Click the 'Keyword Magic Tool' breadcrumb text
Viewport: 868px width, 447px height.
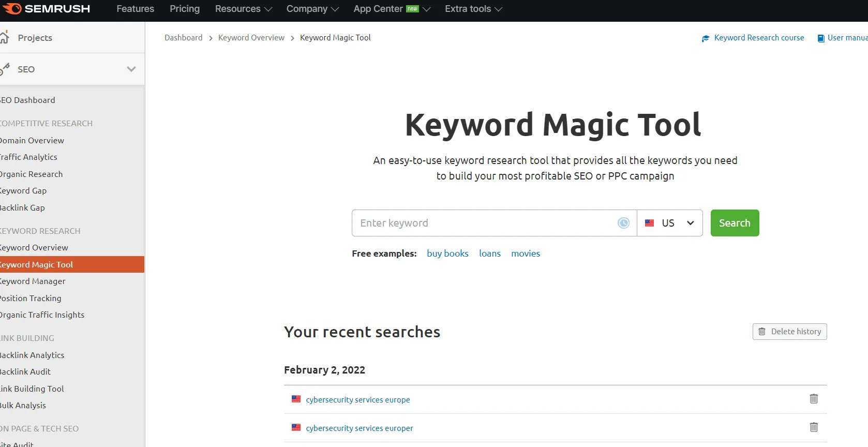tap(335, 38)
